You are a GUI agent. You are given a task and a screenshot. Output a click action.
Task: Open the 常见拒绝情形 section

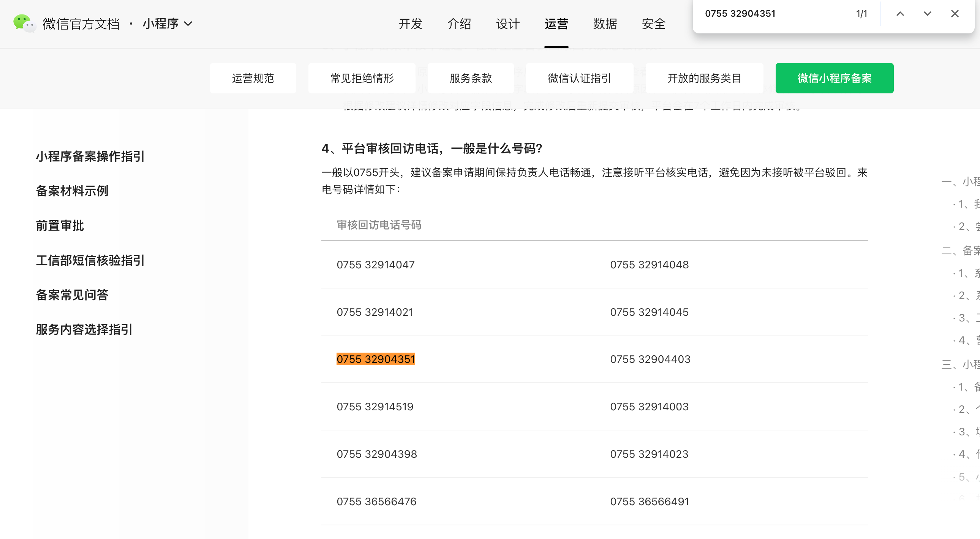(x=362, y=78)
